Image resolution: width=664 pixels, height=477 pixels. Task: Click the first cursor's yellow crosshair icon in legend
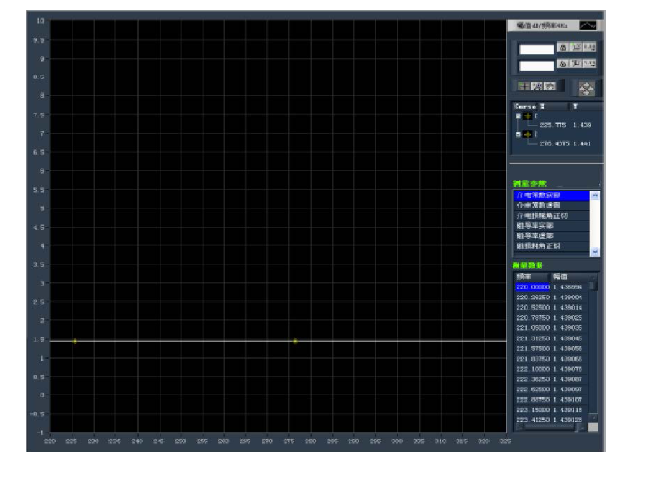pos(526,116)
